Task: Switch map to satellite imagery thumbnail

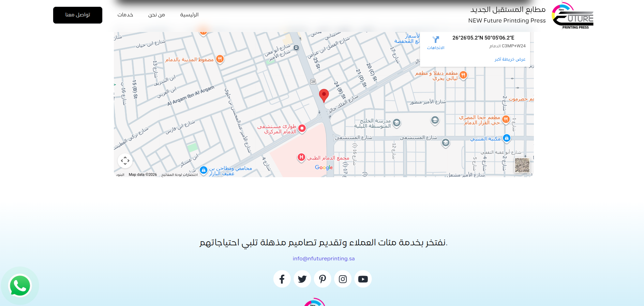Action: pos(522,165)
